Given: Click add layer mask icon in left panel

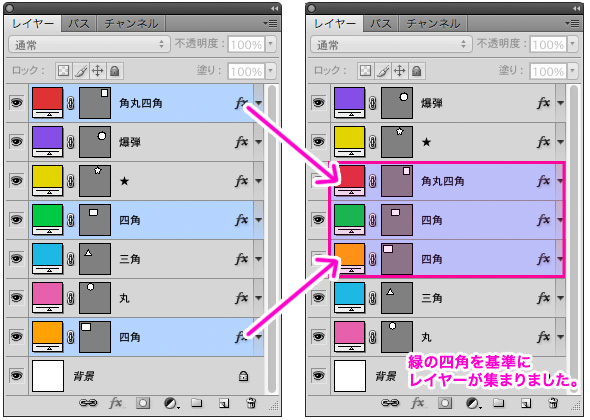Looking at the screenshot, I should 143,403.
